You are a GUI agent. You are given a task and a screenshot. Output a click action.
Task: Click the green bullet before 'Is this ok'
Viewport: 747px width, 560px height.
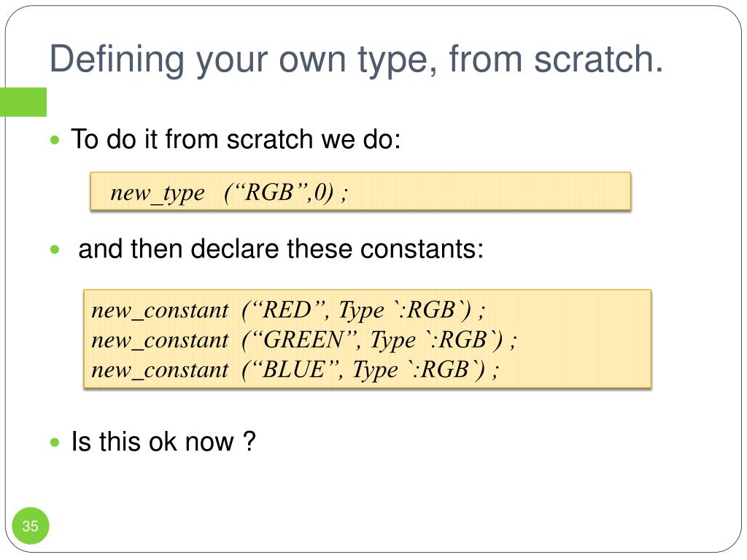tap(55, 443)
